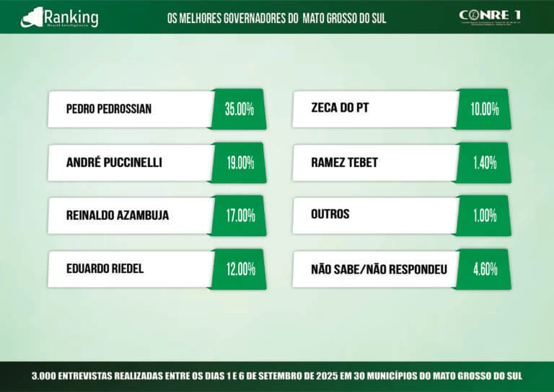Click the footer text about 3.000 entrevistas
Screen dimensions: 554x392
click(276, 376)
